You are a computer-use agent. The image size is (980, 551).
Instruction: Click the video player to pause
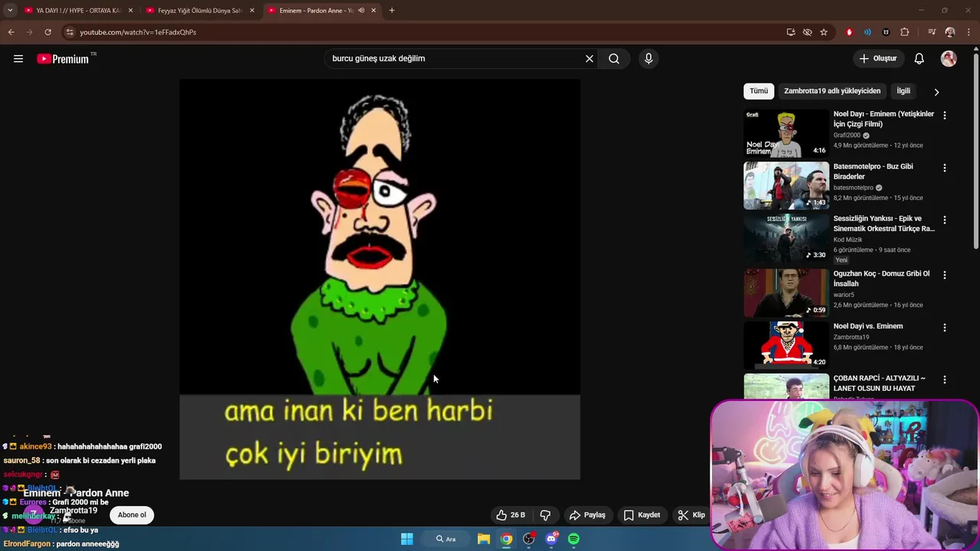(x=380, y=279)
